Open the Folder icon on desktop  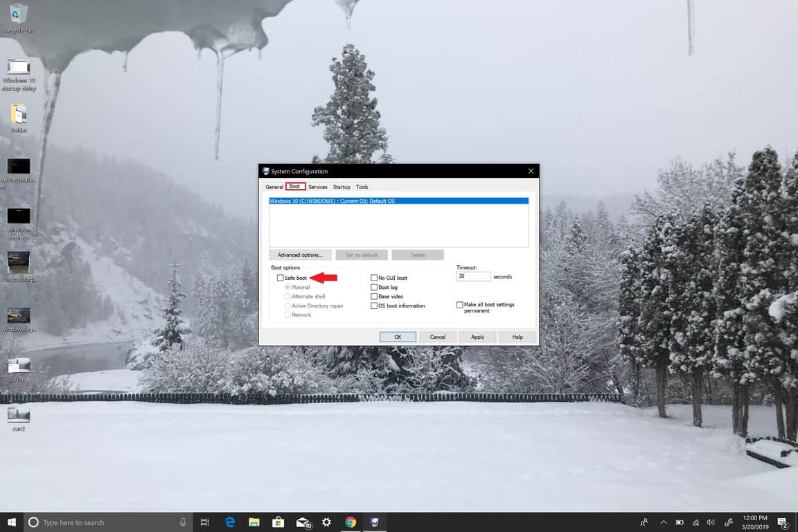(x=19, y=115)
